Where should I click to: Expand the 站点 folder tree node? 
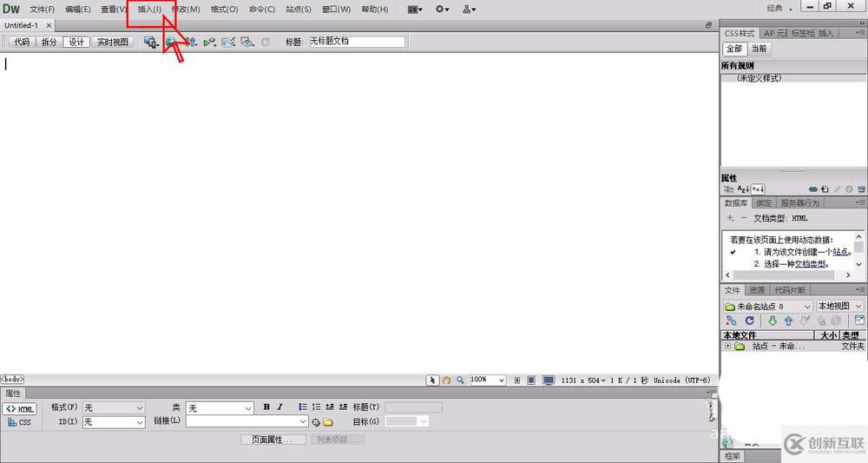pyautogui.click(x=728, y=346)
